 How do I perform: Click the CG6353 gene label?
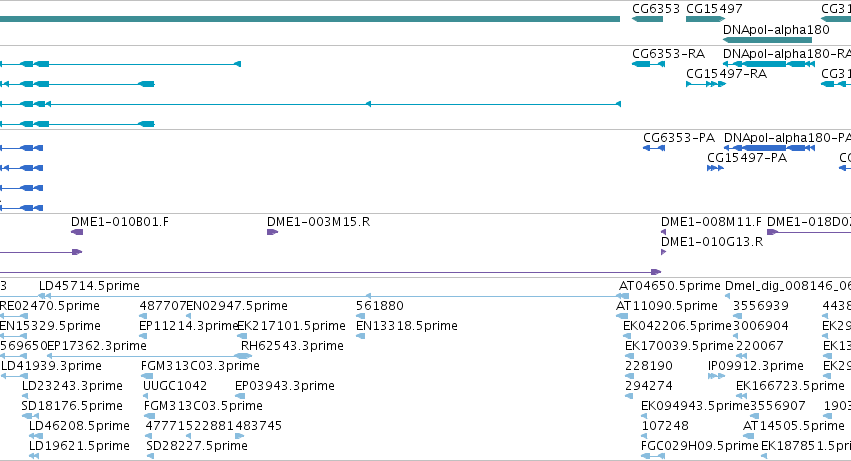pyautogui.click(x=656, y=9)
